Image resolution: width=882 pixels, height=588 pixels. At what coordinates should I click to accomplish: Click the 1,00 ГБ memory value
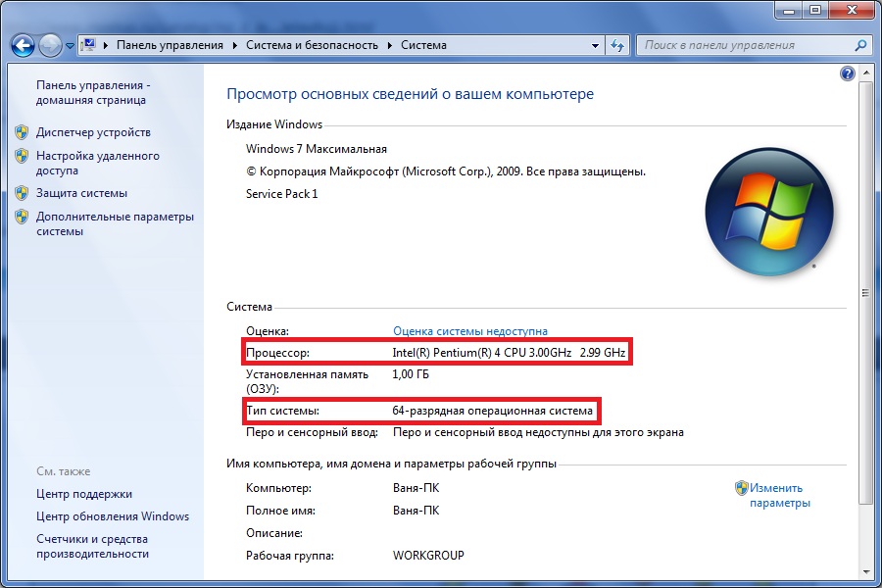[x=411, y=374]
